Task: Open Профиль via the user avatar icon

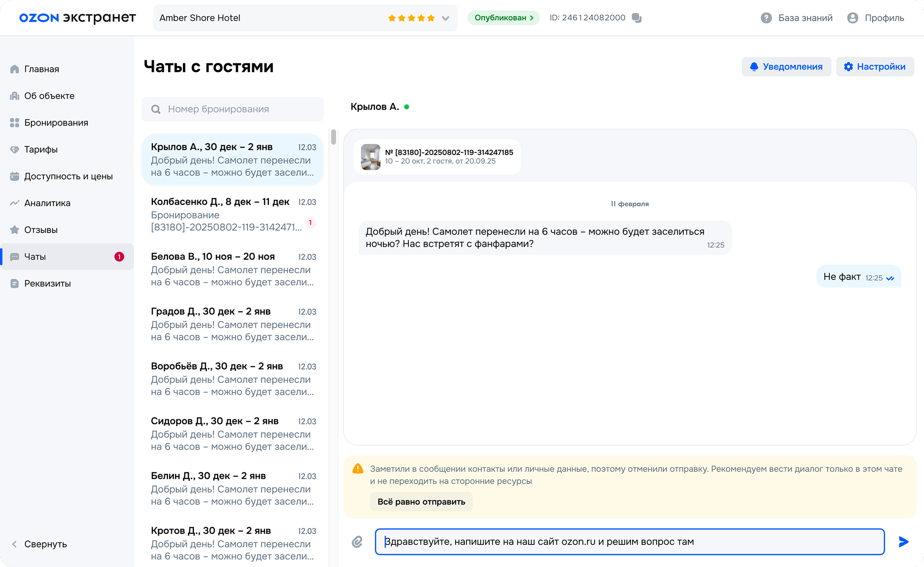Action: [x=852, y=18]
